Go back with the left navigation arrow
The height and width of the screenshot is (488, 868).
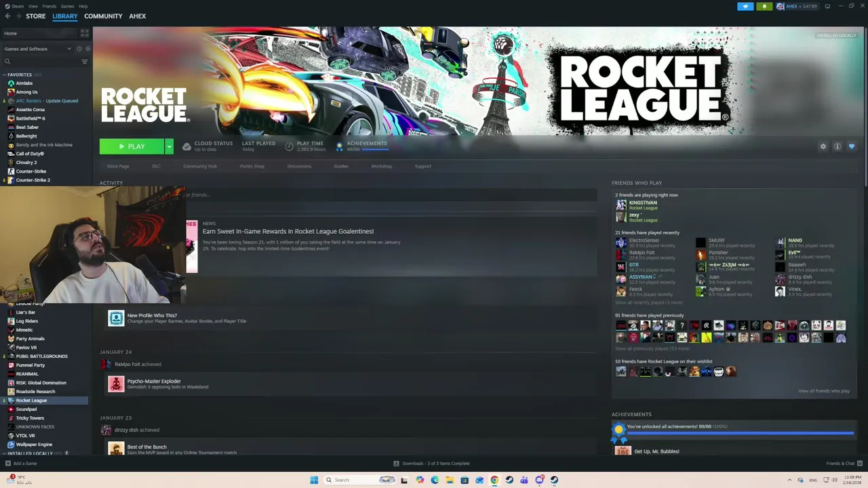(x=7, y=16)
